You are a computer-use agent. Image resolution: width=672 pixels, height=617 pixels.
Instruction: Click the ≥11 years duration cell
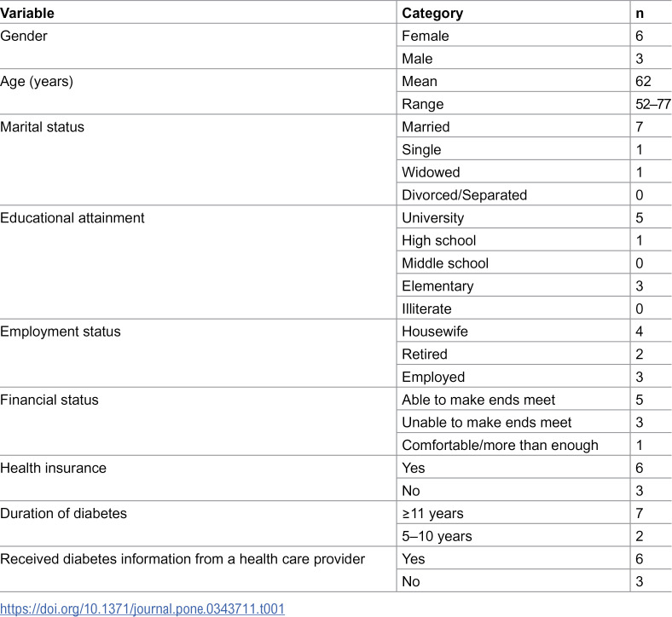pyautogui.click(x=432, y=513)
